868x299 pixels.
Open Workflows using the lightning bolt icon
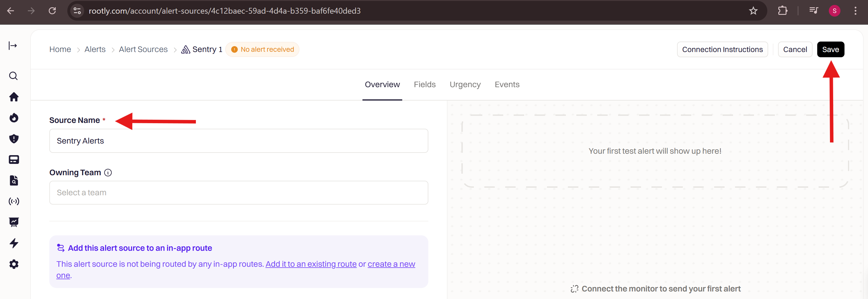pos(13,243)
